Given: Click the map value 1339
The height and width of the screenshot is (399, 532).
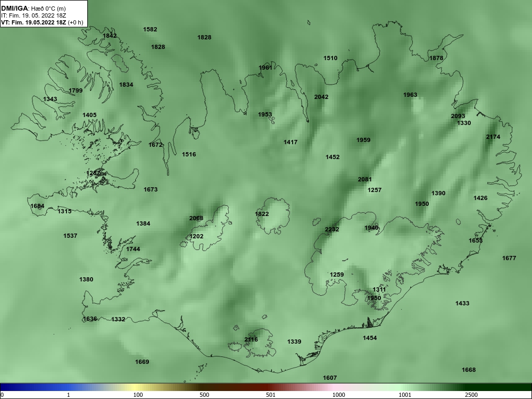Looking at the screenshot, I should coord(294,342).
